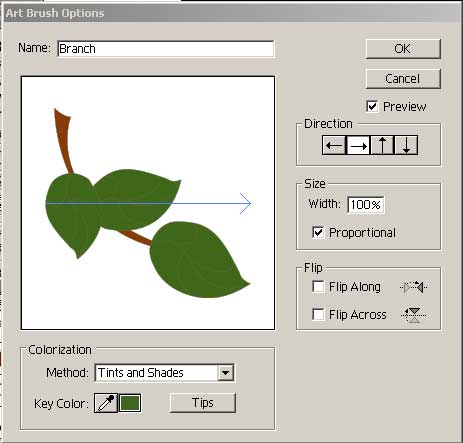Focus the brush Name field
This screenshot has width=463, height=443.
point(166,49)
